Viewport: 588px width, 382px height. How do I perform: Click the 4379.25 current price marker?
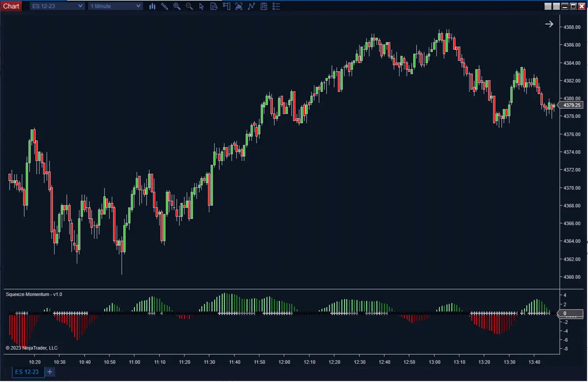pyautogui.click(x=572, y=105)
